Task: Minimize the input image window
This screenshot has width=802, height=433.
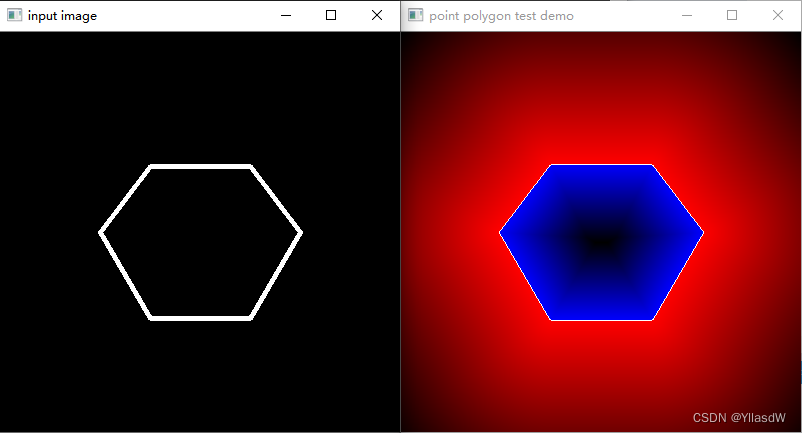Action: click(x=286, y=15)
